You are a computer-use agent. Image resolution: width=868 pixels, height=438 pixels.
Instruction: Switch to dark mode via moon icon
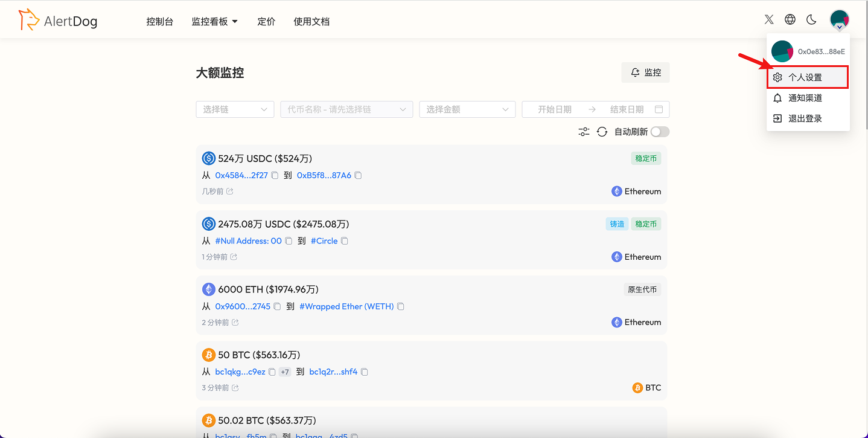[x=811, y=19]
